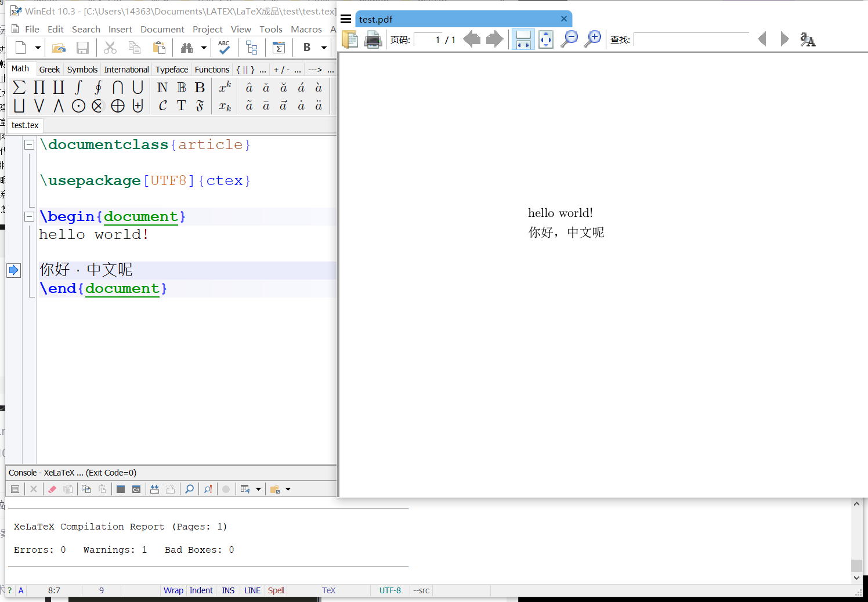
Task: Toggle Spell checking in status bar
Action: click(276, 590)
